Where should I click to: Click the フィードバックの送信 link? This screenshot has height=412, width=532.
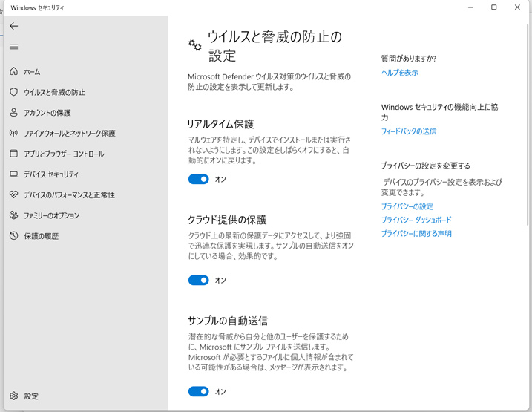(409, 131)
